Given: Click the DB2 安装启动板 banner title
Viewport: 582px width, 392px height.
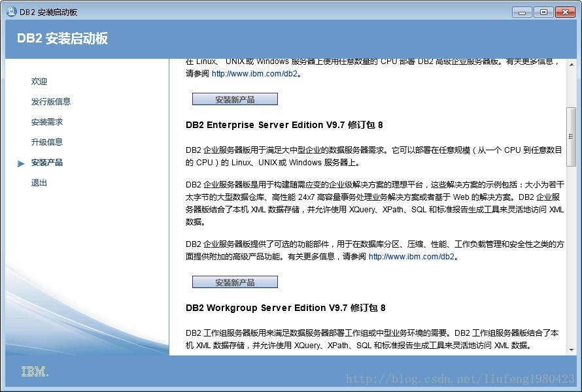Looking at the screenshot, I should point(62,39).
